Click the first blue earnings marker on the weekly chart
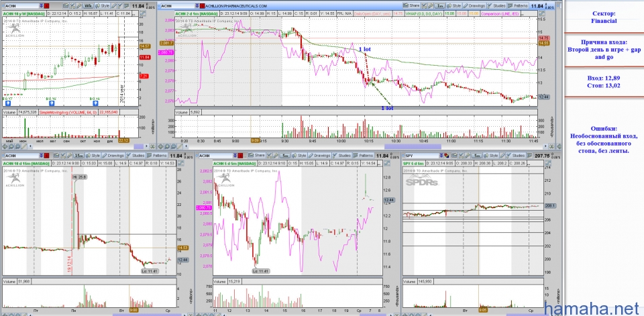644x316 pixels. tap(8, 103)
